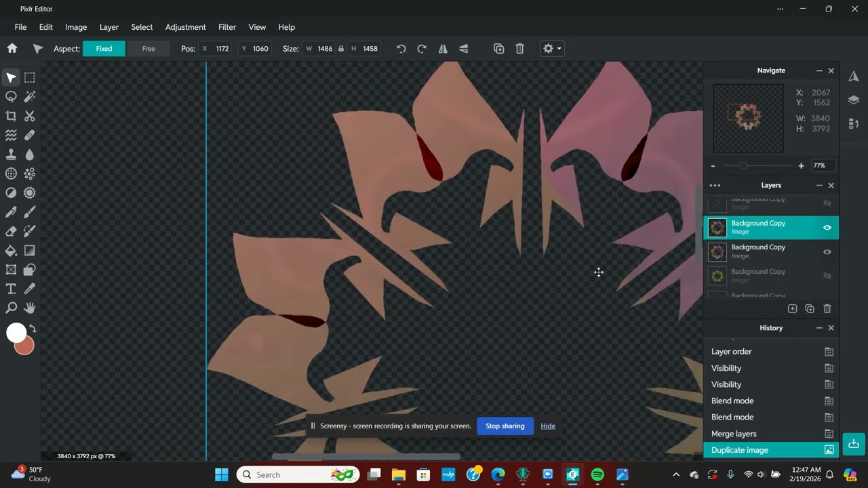Select the Pen tool
The width and height of the screenshot is (868, 488).
[x=11, y=212]
